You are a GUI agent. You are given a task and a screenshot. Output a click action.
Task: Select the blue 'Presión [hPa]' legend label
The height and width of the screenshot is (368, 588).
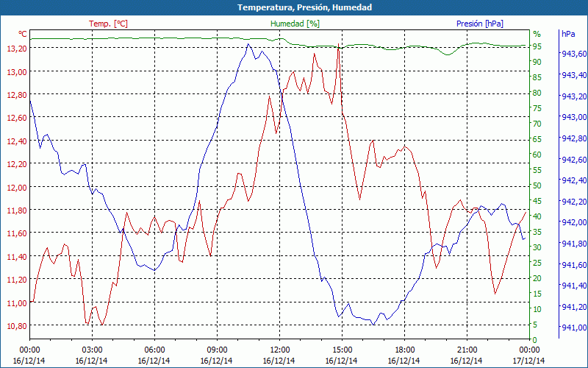pos(480,24)
